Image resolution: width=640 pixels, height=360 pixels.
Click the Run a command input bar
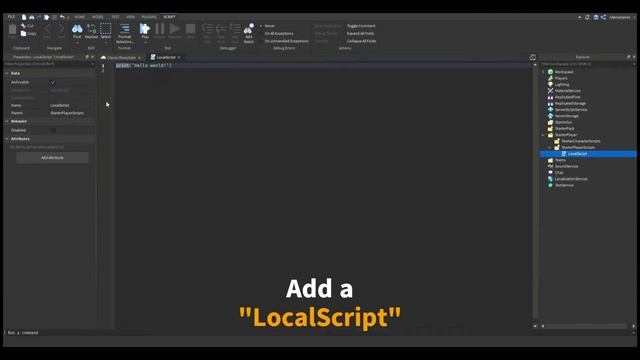point(318,333)
